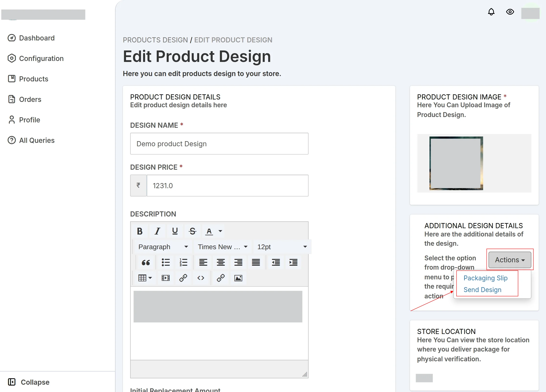Open the Paragraph format dropdown
546x392 pixels.
pos(163,247)
